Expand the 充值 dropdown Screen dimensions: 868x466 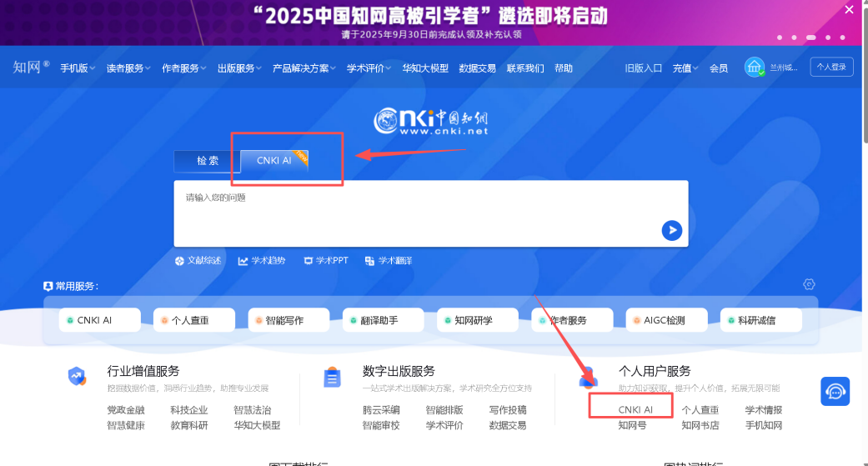pyautogui.click(x=686, y=68)
